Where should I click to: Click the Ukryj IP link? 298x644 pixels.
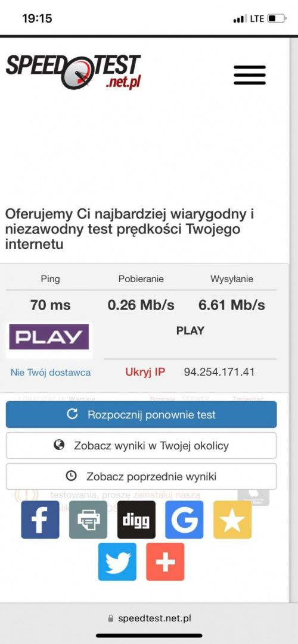coord(145,372)
